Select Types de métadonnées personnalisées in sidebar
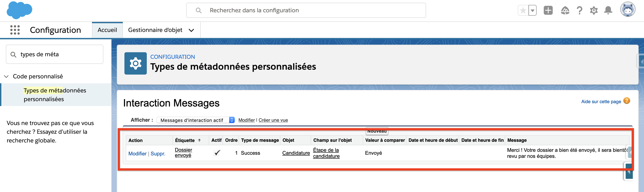The image size is (644, 192). (x=55, y=95)
